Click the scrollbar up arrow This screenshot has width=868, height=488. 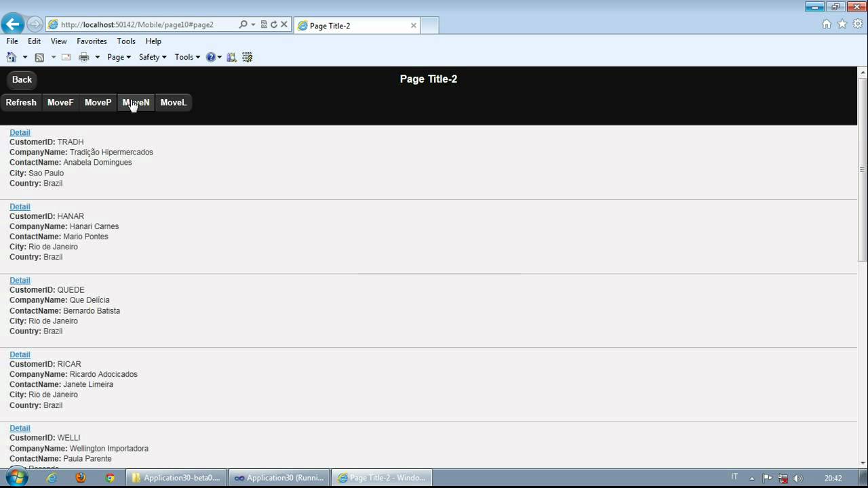[863, 71]
